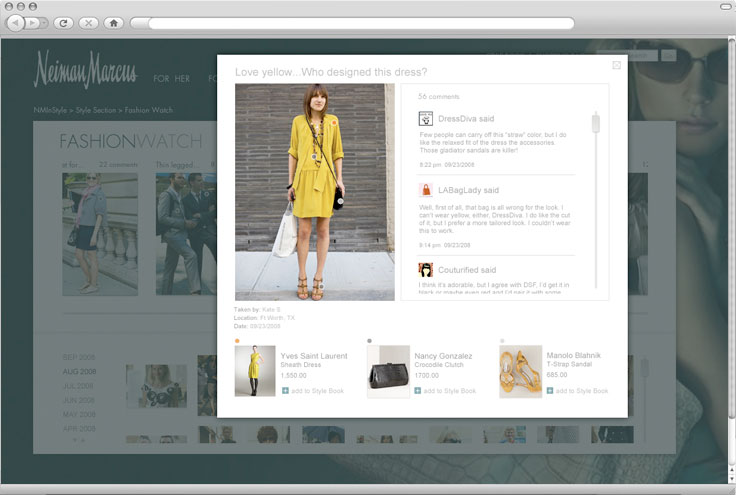Click the Manolo Blahnik product name
736x495 pixels.
[573, 355]
